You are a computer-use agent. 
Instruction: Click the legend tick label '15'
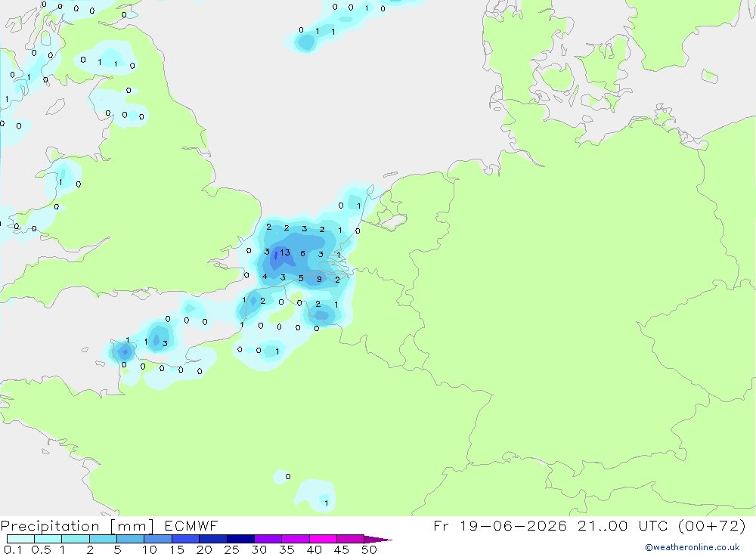coord(177,549)
